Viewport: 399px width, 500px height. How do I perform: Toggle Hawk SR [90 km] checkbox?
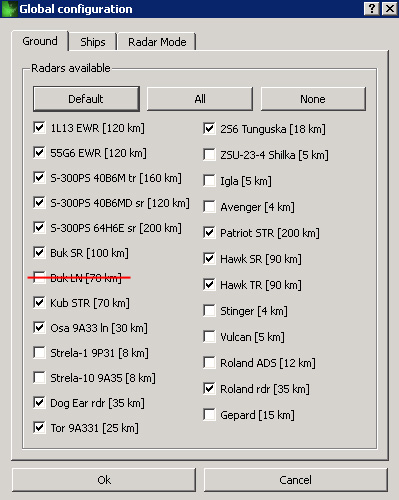pyautogui.click(x=209, y=259)
